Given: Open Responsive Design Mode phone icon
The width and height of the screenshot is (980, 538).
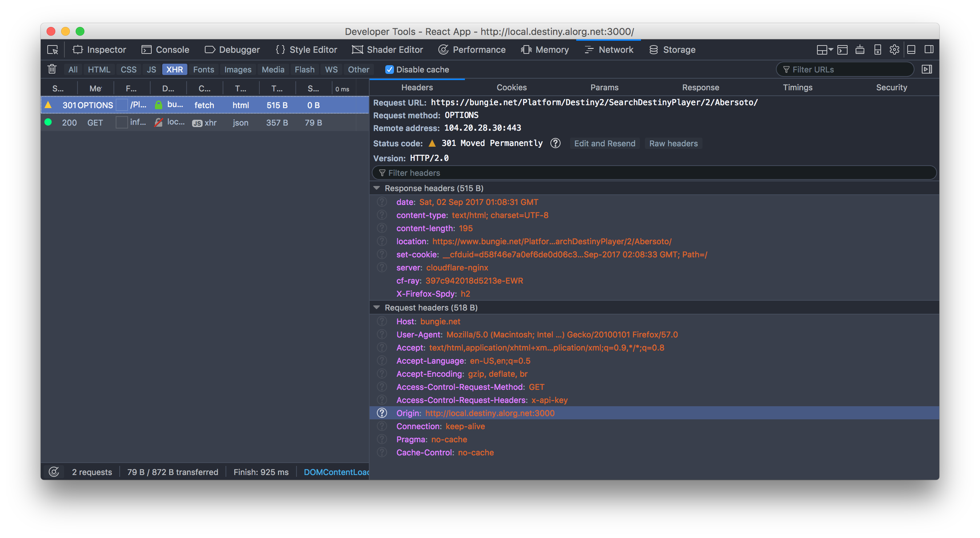Looking at the screenshot, I should [877, 50].
